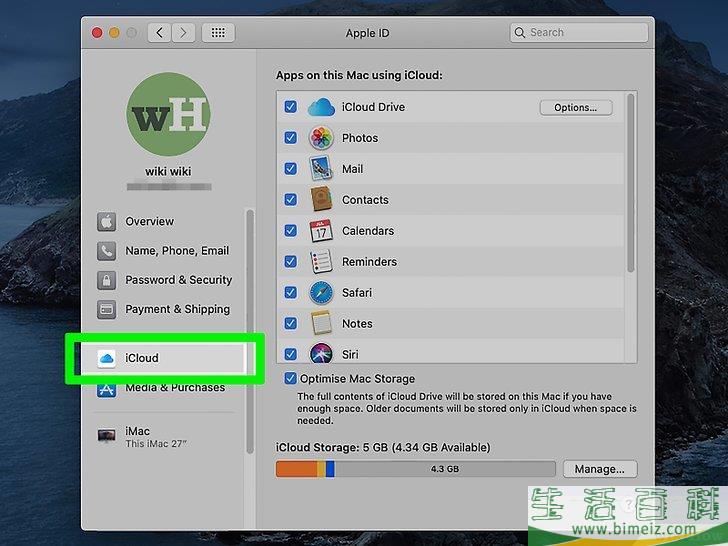Disable Optimise Mac Storage checkbox
Image resolution: width=728 pixels, height=546 pixels.
(x=290, y=378)
